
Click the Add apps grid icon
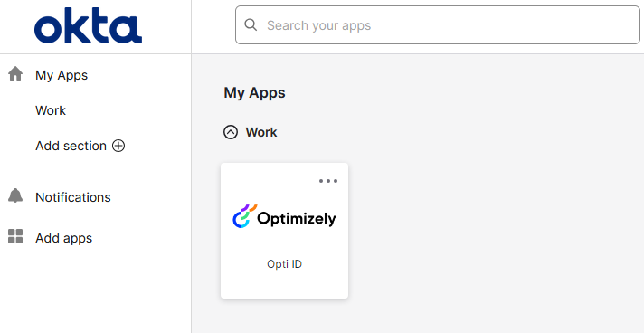coord(15,236)
